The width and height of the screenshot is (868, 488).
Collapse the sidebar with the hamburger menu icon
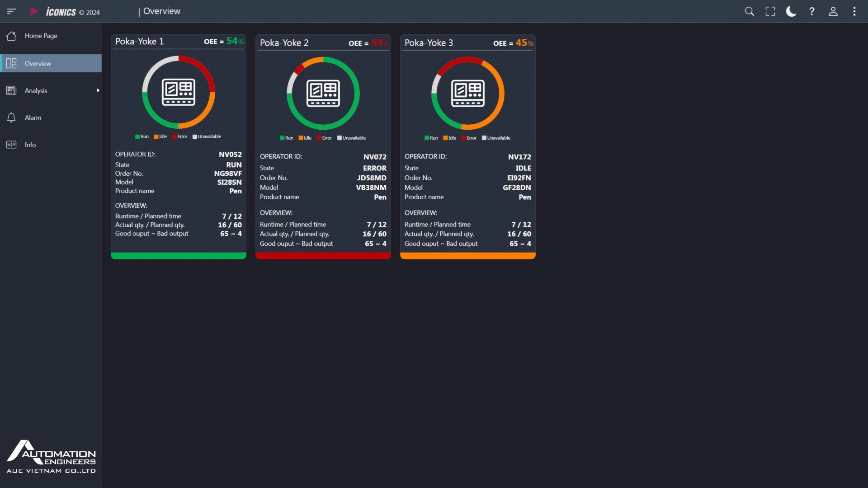coord(12,11)
